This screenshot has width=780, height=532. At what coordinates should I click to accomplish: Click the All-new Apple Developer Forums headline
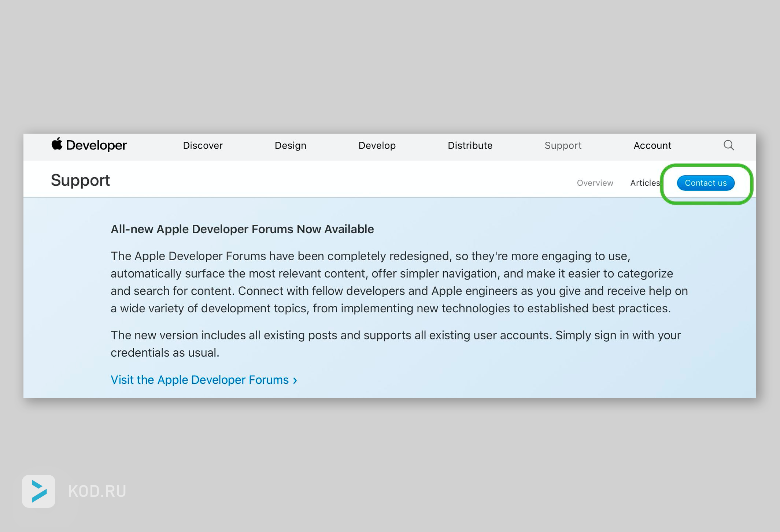[242, 229]
